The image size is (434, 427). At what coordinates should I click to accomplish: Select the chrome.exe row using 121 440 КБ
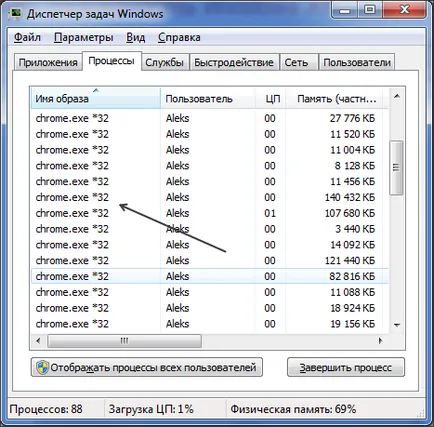pyautogui.click(x=209, y=261)
